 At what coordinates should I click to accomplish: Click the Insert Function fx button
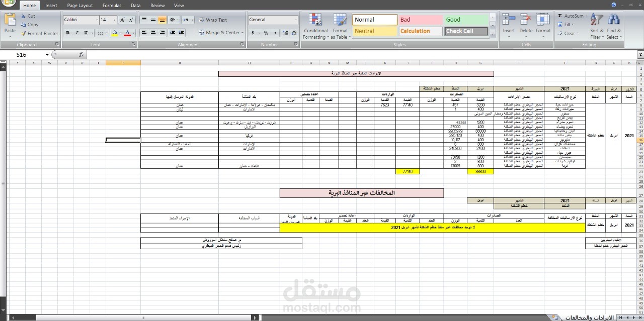(x=82, y=54)
